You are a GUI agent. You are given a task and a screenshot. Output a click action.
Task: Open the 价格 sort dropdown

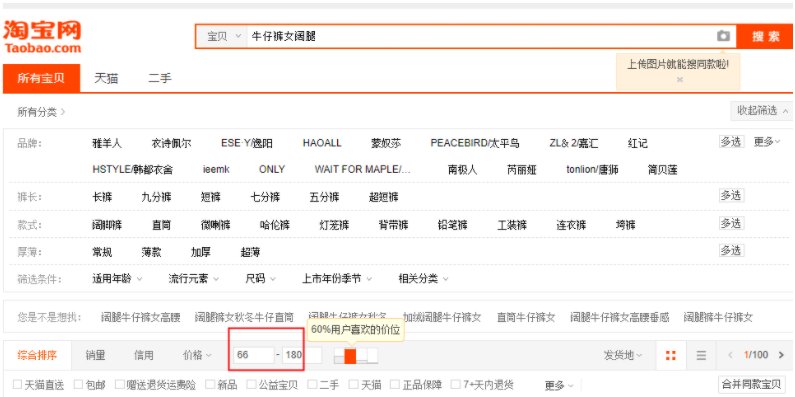coord(197,355)
